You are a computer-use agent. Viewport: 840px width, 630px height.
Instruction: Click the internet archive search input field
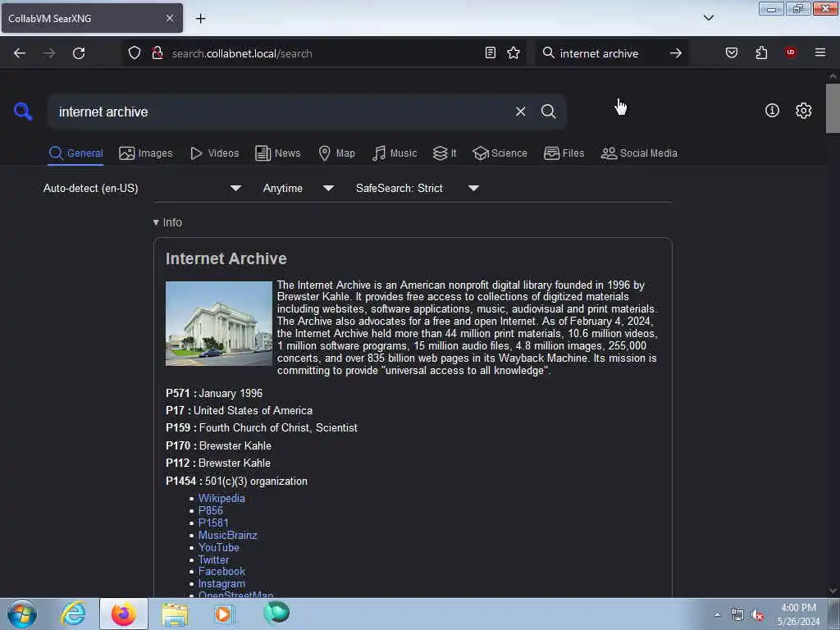281,112
